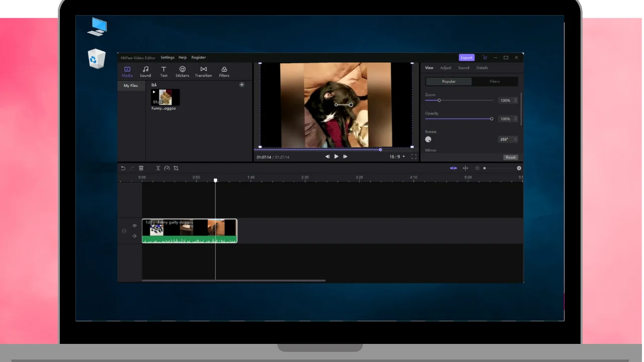This screenshot has width=644, height=362.
Task: Click the timeline marker split icon
Action: point(465,168)
